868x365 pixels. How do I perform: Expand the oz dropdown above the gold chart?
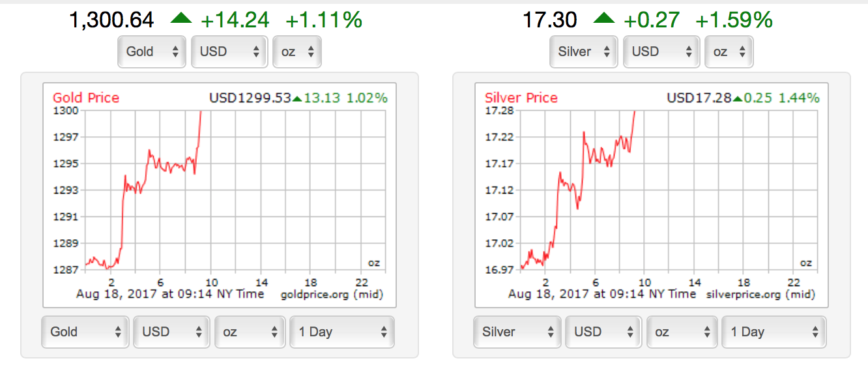(297, 51)
